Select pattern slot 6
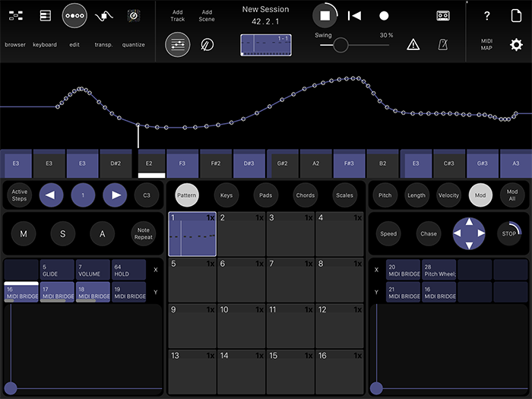532x399 pixels. point(241,280)
